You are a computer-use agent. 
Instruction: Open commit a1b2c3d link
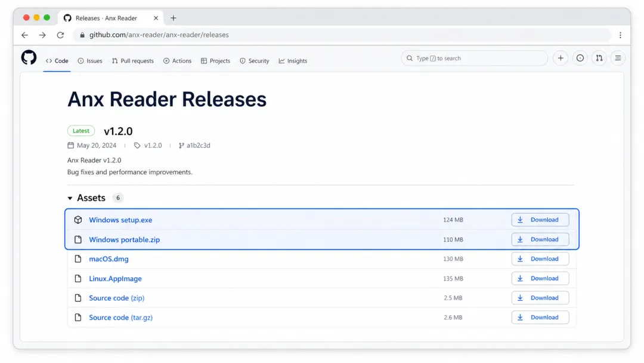point(199,146)
